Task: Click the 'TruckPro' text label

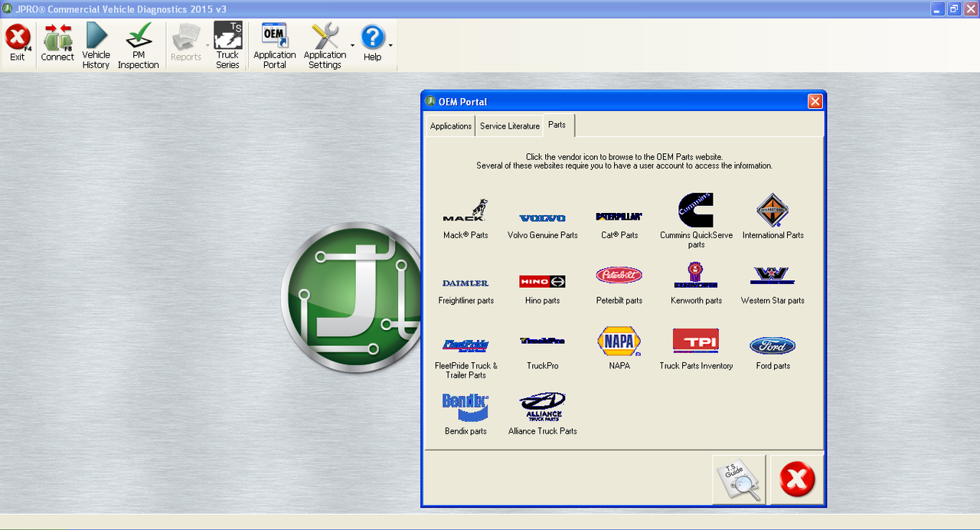Action: coord(542,366)
